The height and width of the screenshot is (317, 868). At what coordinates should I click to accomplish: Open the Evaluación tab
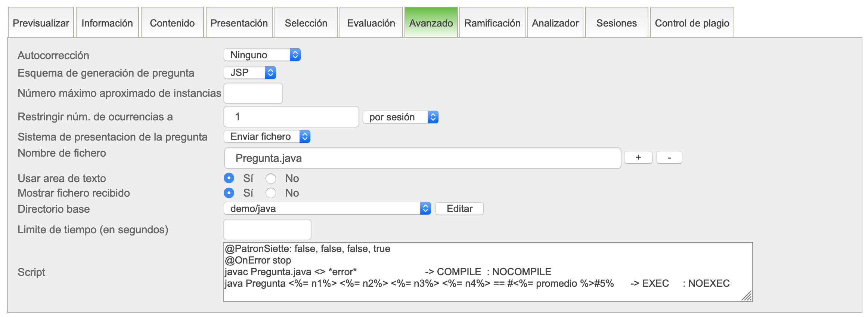(x=371, y=23)
